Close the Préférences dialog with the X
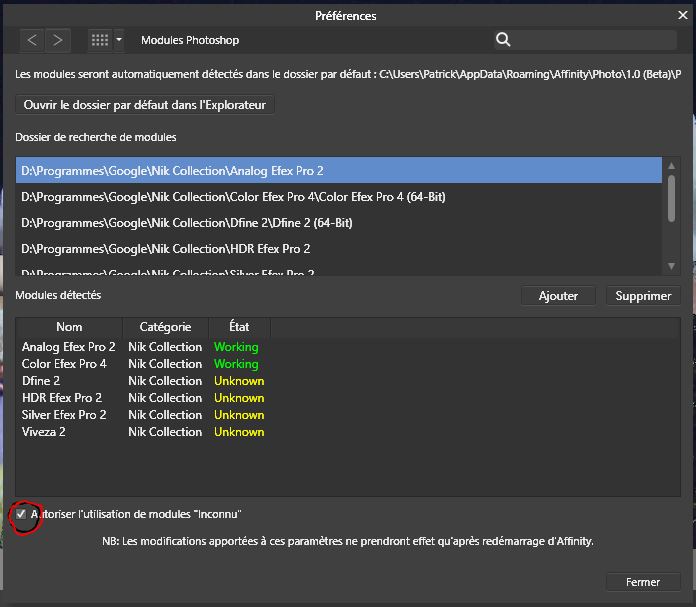The height and width of the screenshot is (607, 696). [683, 15]
